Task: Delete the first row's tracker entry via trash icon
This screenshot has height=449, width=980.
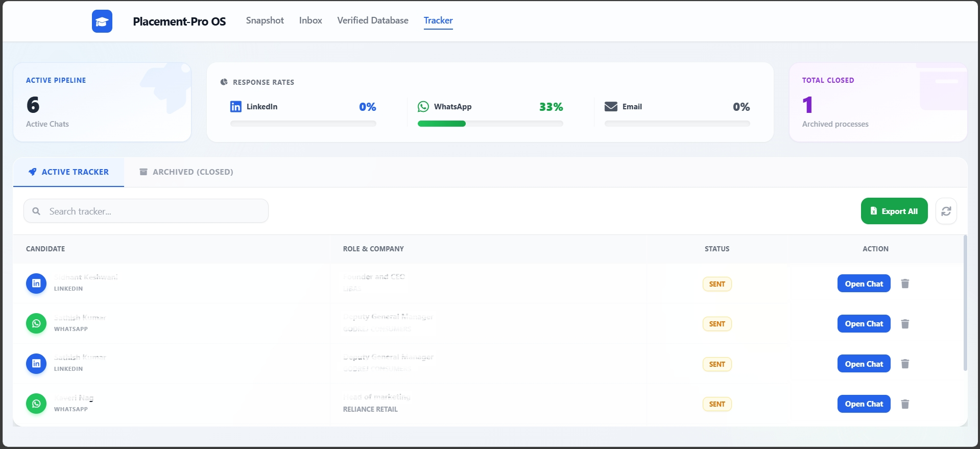Action: pyautogui.click(x=905, y=284)
